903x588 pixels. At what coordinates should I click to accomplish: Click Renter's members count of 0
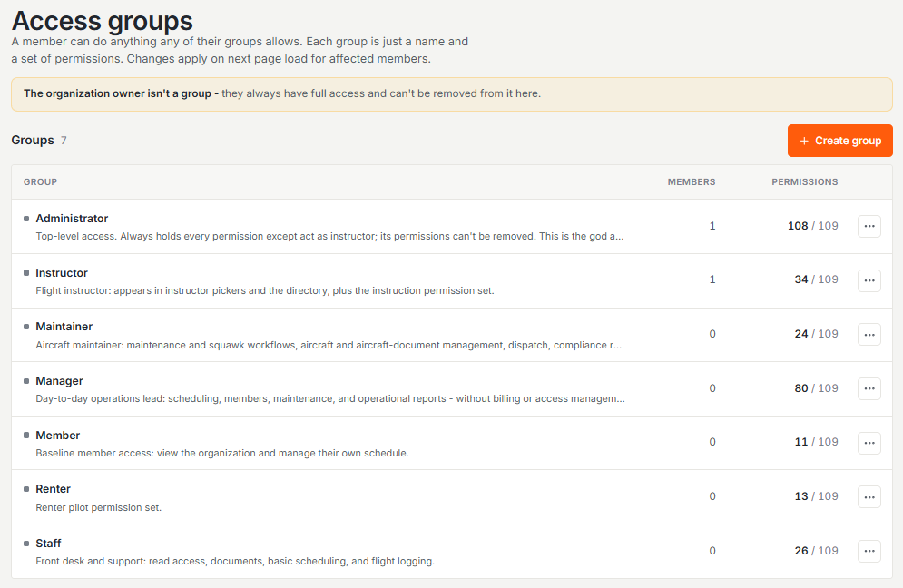click(712, 496)
